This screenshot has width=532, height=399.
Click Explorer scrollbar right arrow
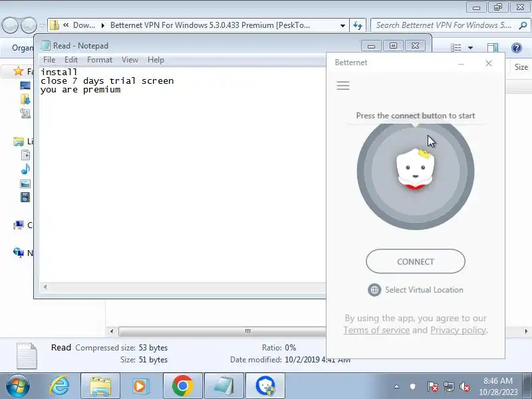click(526, 331)
